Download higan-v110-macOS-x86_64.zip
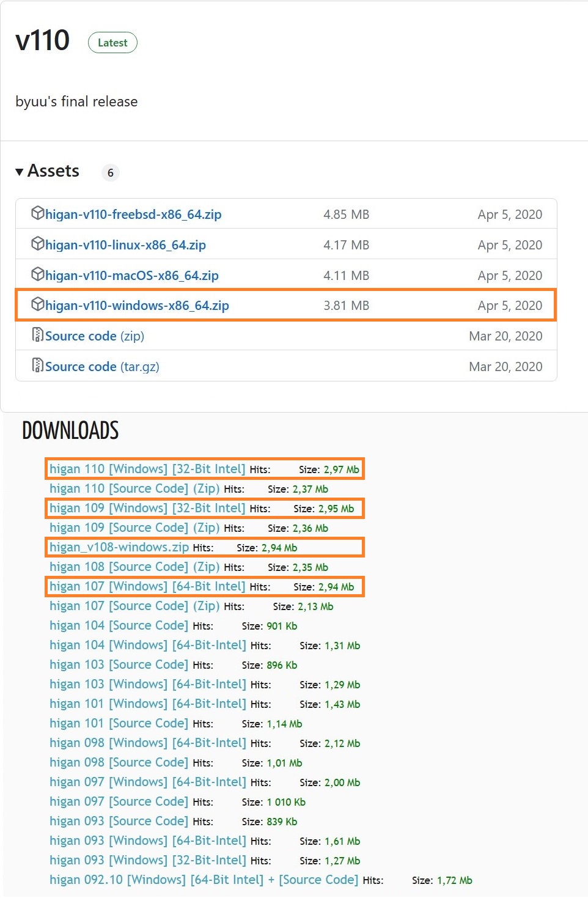The image size is (588, 898). pyautogui.click(x=132, y=276)
